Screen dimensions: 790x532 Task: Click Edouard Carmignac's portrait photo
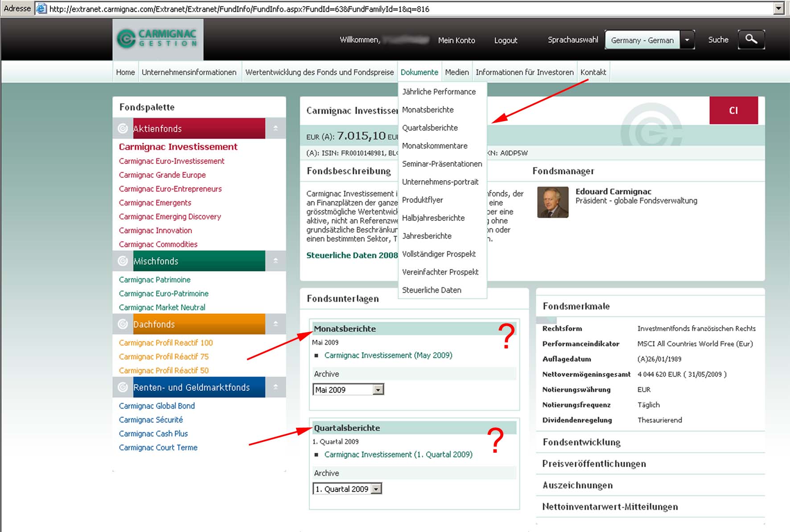553,202
